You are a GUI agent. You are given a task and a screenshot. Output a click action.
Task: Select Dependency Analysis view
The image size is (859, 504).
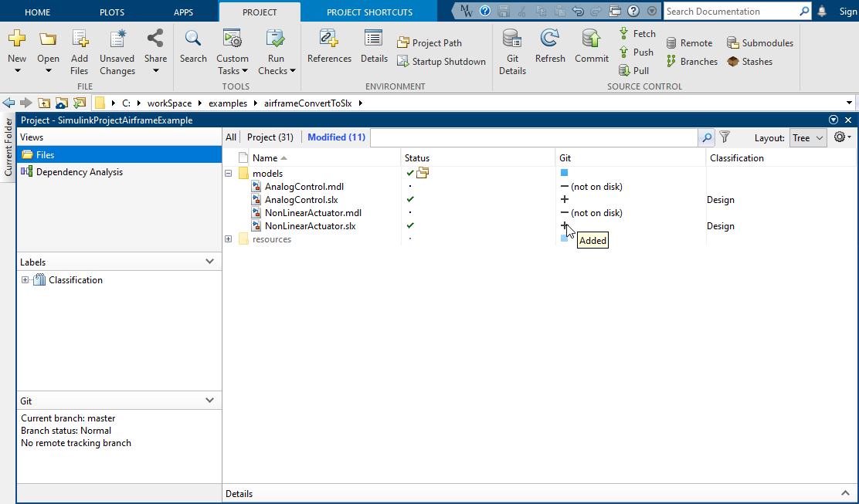tap(119, 172)
